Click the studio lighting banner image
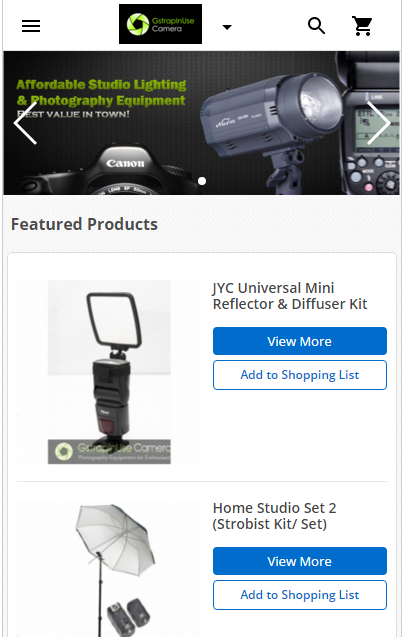The image size is (408, 637). (x=202, y=123)
